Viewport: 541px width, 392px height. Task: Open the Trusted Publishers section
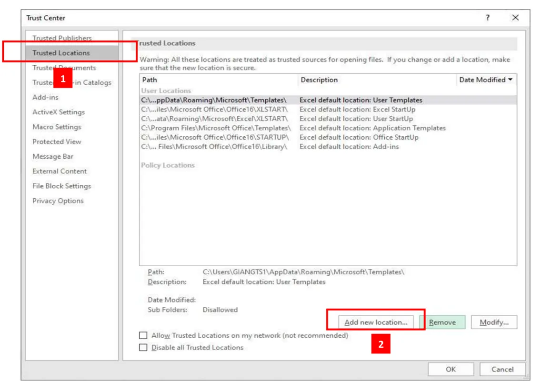(62, 38)
